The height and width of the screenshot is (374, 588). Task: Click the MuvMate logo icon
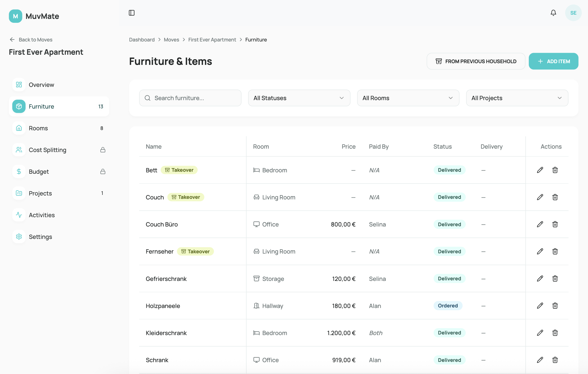pyautogui.click(x=16, y=16)
